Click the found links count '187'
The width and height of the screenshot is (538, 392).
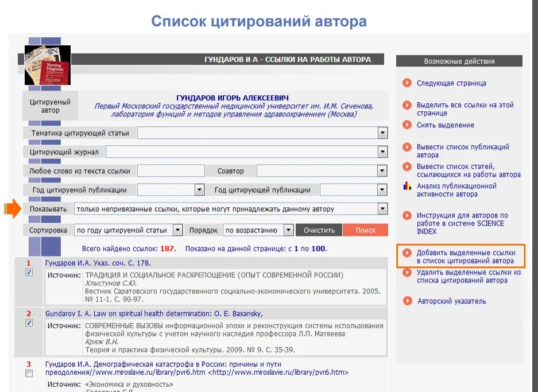tap(167, 249)
